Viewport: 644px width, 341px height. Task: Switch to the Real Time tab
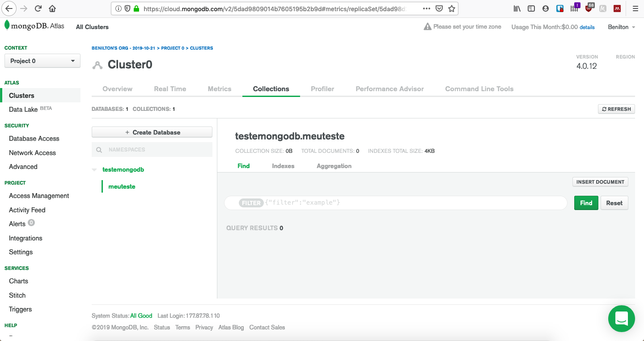click(x=170, y=89)
